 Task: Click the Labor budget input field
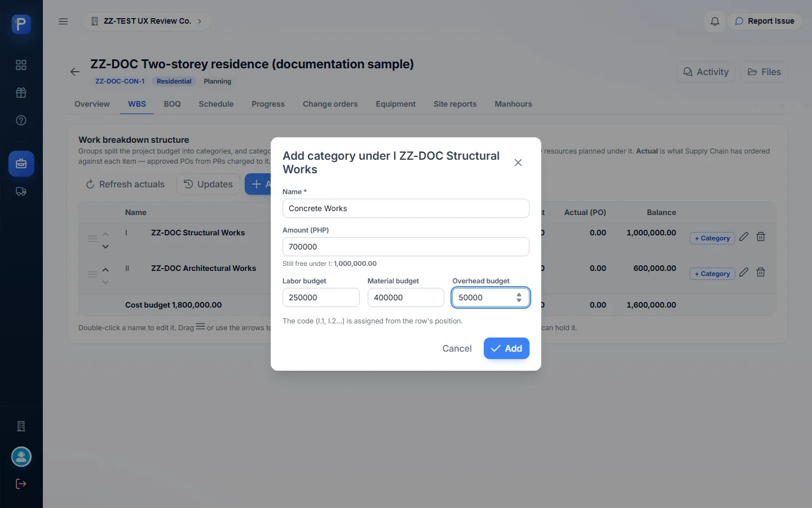pyautogui.click(x=321, y=297)
